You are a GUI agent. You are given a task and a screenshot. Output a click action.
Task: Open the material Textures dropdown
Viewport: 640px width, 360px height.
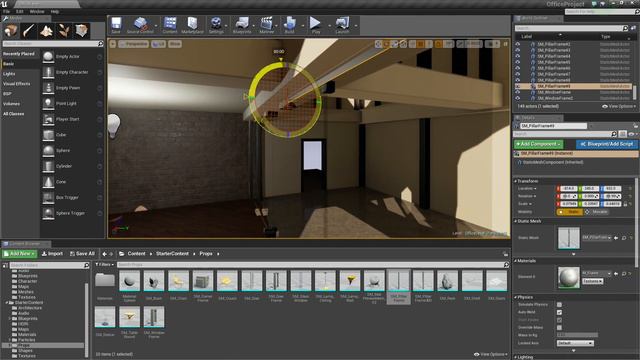(593, 281)
